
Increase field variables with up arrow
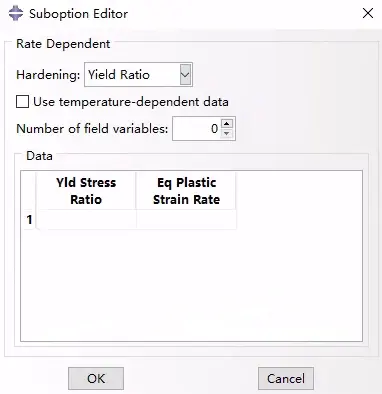click(227, 124)
